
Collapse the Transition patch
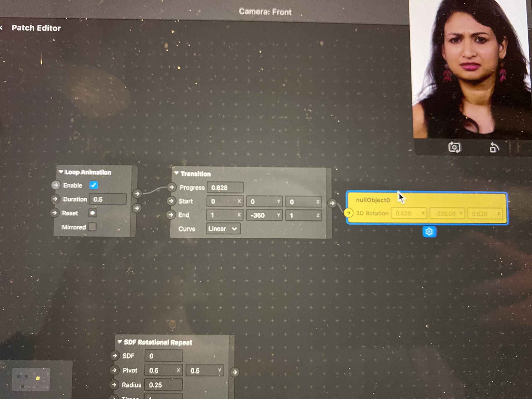176,173
